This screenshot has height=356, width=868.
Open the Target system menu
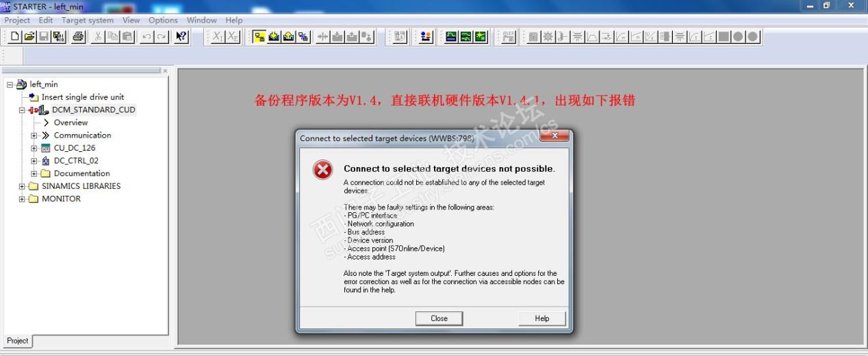point(88,20)
